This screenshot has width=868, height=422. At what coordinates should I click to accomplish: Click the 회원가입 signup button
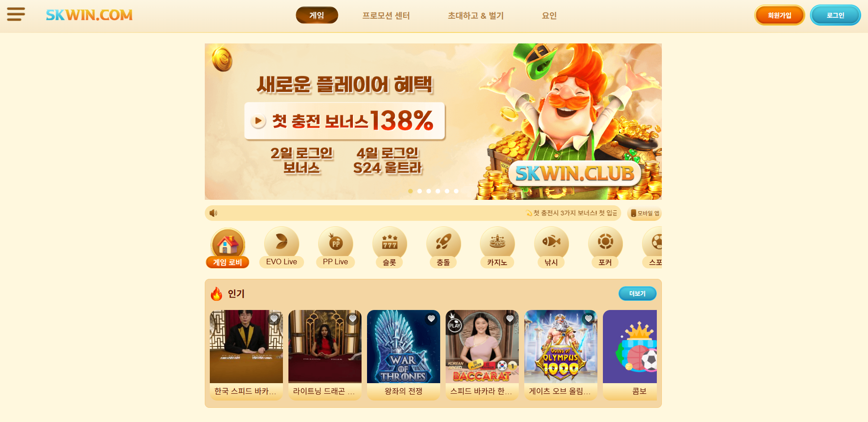coord(779,15)
